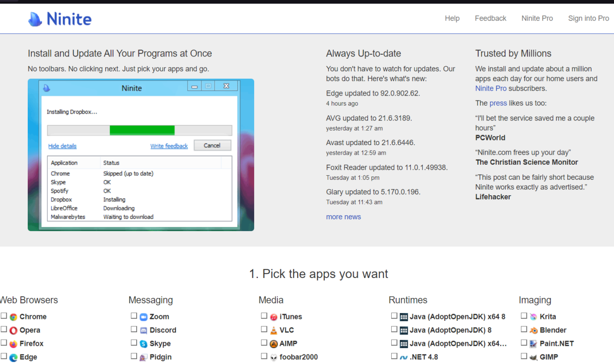Enable the Blender checkbox
This screenshot has height=364, width=614.
[524, 329]
